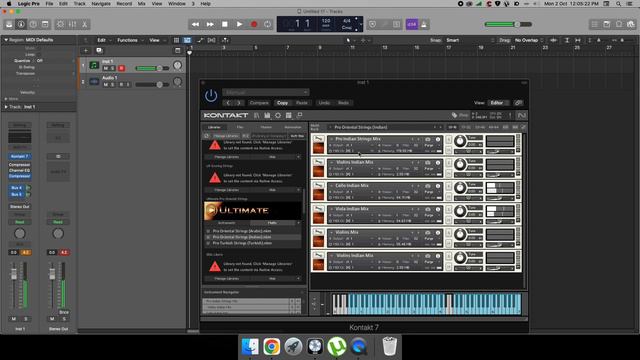Collapse the Region MIDI Defaults triangle

click(6, 40)
